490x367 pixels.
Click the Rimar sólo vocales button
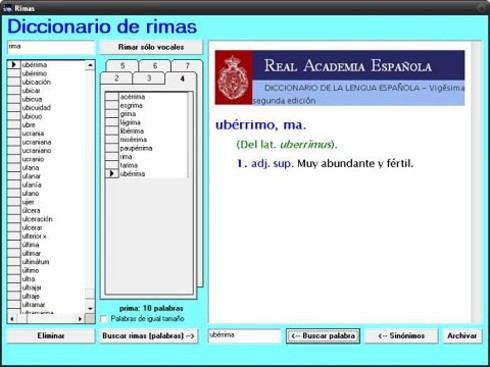[151, 47]
